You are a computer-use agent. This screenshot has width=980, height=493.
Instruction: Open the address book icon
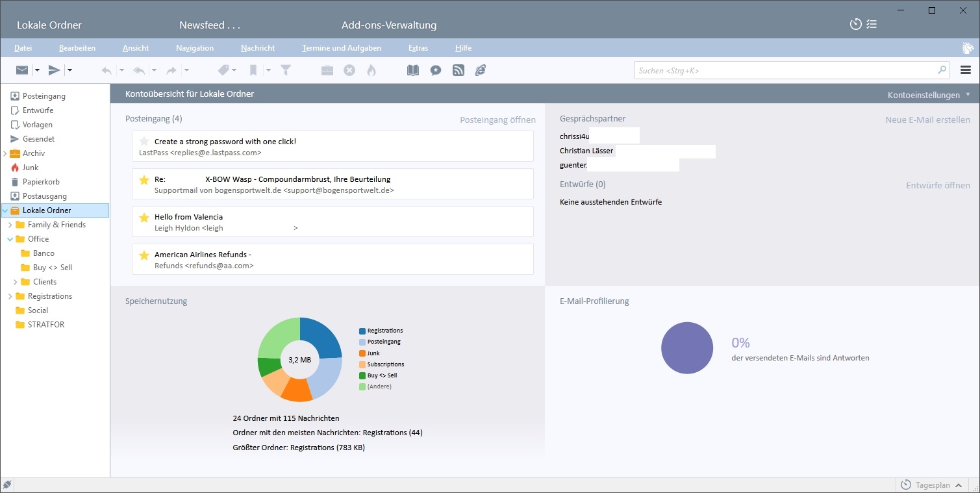click(x=413, y=70)
